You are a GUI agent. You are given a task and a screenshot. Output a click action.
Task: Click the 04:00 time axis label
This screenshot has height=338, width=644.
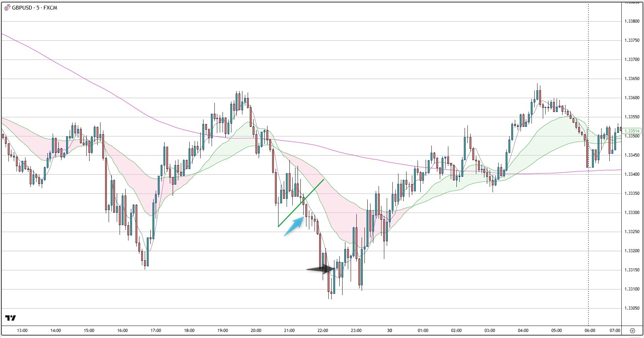[523, 331]
